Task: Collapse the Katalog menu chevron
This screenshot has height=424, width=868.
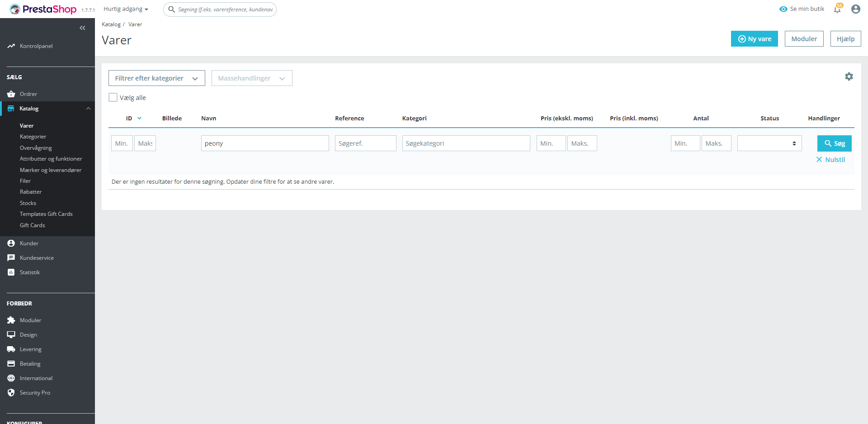Action: 89,109
